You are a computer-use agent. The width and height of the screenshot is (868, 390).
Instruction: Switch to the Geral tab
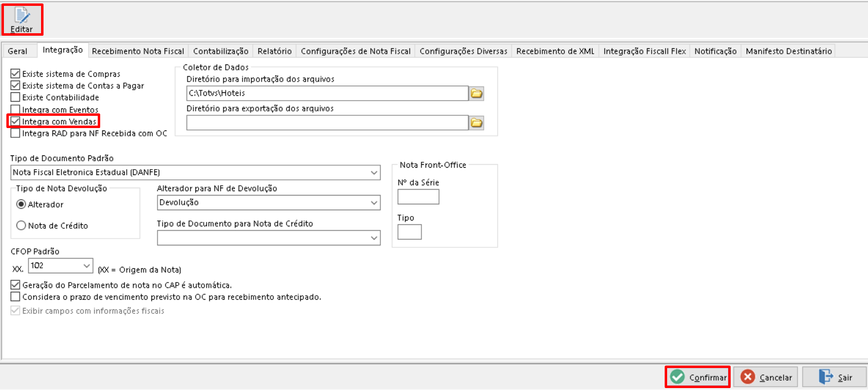pos(18,51)
